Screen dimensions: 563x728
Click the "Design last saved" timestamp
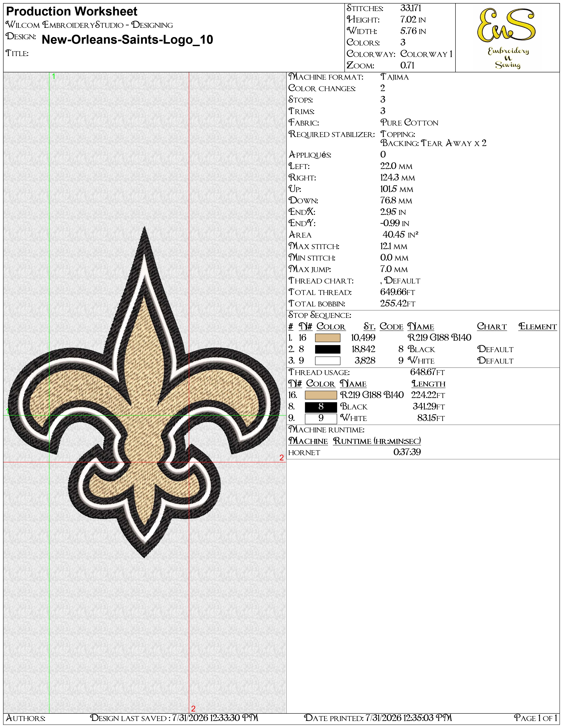coord(174,718)
